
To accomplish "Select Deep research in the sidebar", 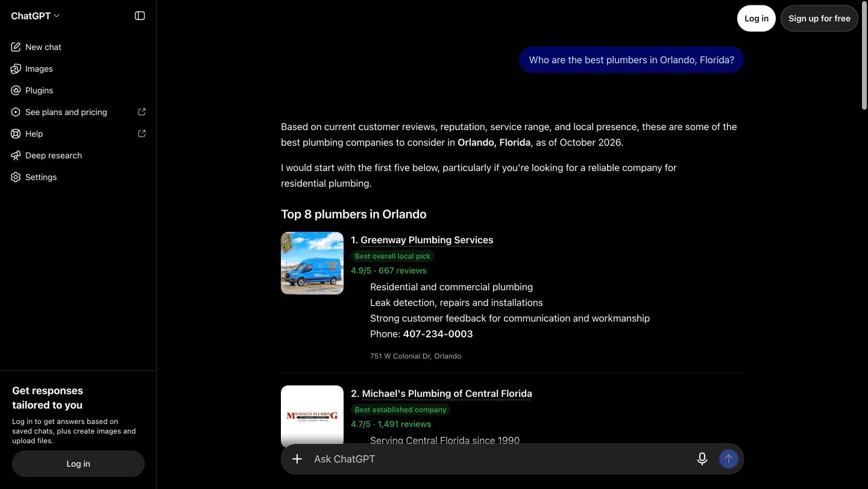I will pos(78,155).
